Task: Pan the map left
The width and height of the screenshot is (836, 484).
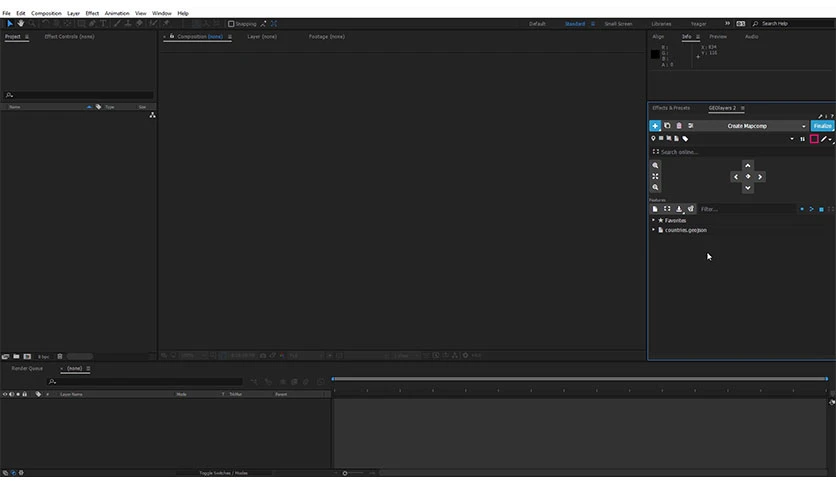Action: 736,176
